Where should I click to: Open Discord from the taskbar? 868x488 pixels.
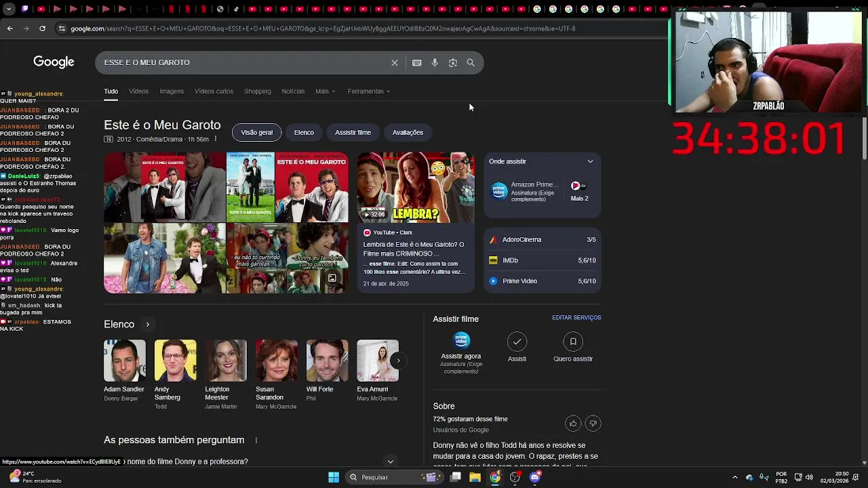click(x=535, y=477)
